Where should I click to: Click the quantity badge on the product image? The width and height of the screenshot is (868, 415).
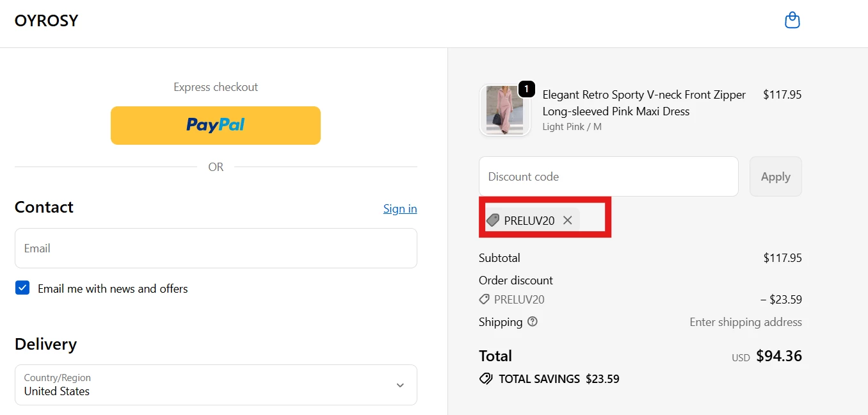(526, 89)
